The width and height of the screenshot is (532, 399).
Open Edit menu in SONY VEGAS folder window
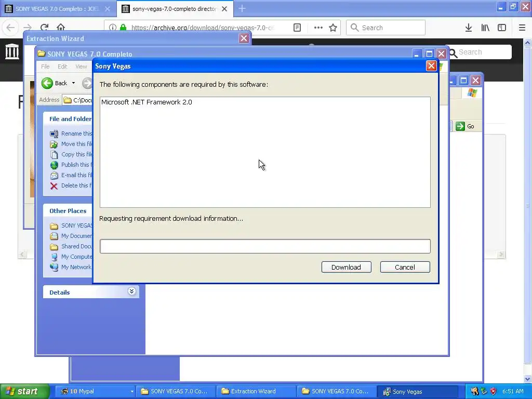(x=62, y=66)
